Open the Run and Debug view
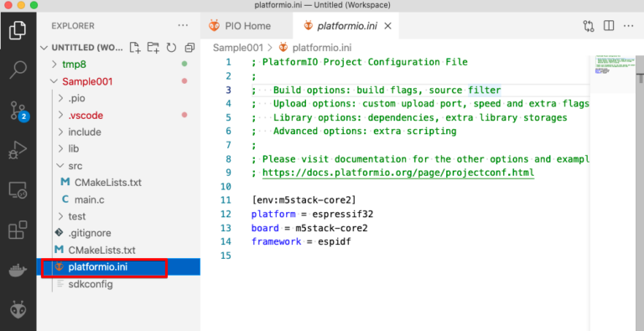Image resolution: width=644 pixels, height=331 pixels. click(18, 150)
